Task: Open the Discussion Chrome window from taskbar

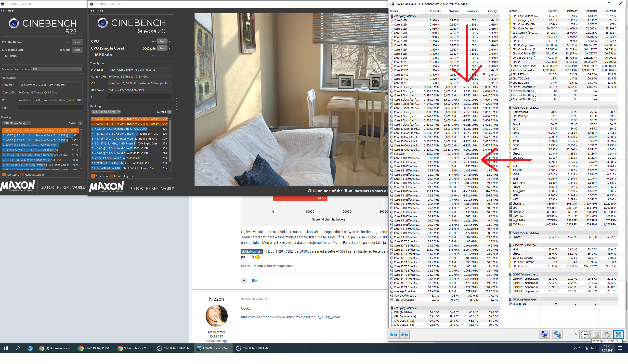Action: tap(56, 348)
